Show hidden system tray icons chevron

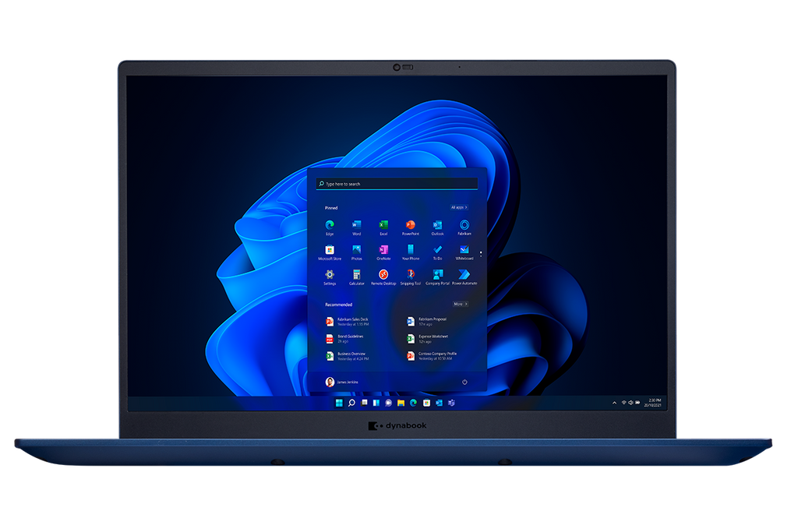(x=615, y=403)
